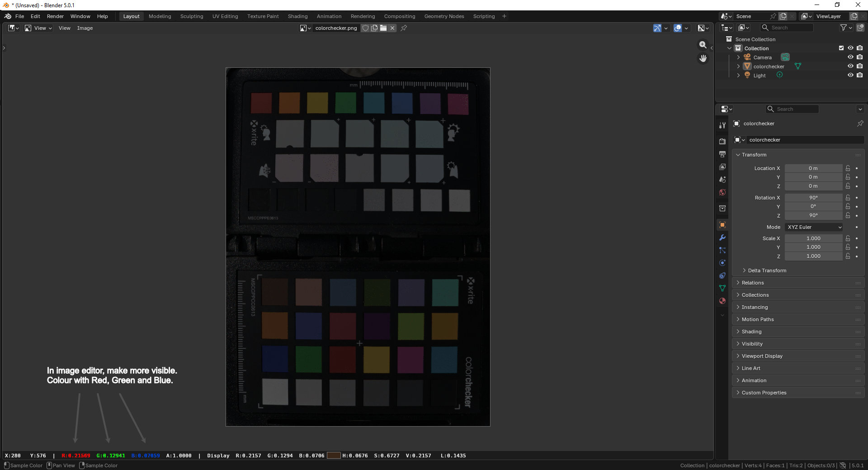Open the Render menu
Screen dimensions: 868x470
55,16
